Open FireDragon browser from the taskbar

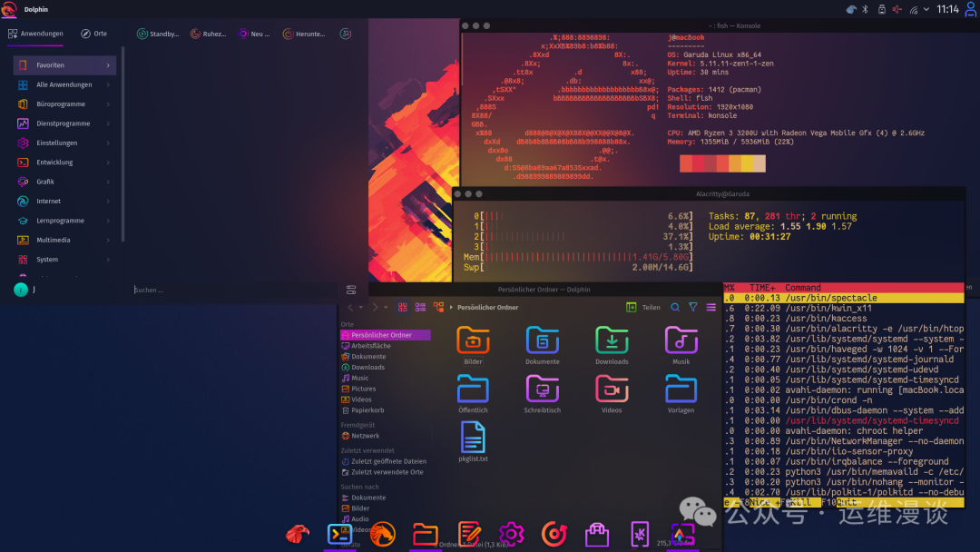[382, 534]
